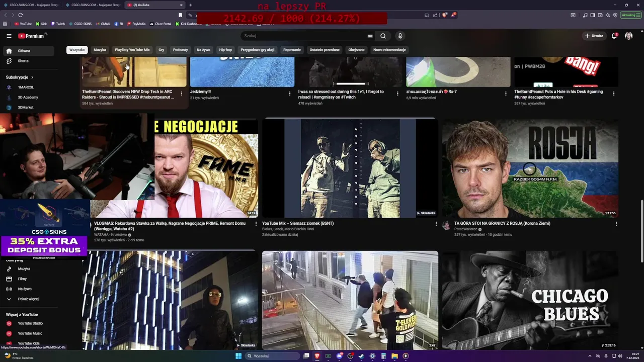The height and width of the screenshot is (362, 644).
Task: Select the Ostatnio przesłane chip
Action: coord(325,50)
